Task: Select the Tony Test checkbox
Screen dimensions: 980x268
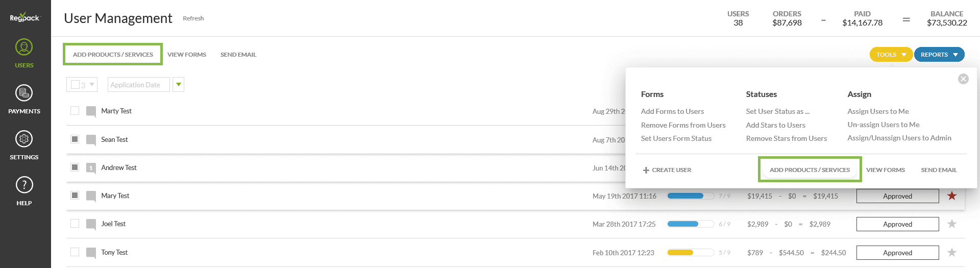Action: coord(75,252)
